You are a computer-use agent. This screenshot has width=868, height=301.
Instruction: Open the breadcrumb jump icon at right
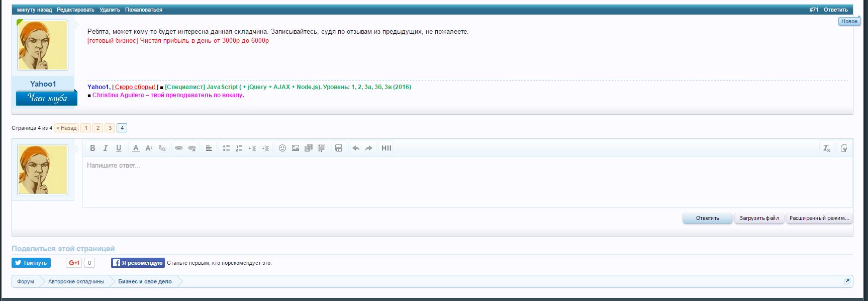click(x=847, y=281)
